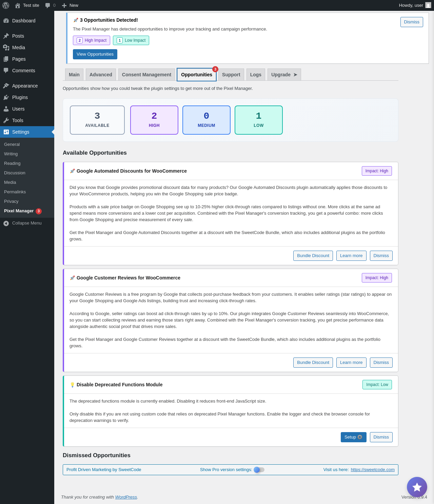
Task: Click the Dashboard gauge icon
Action: 6,21
